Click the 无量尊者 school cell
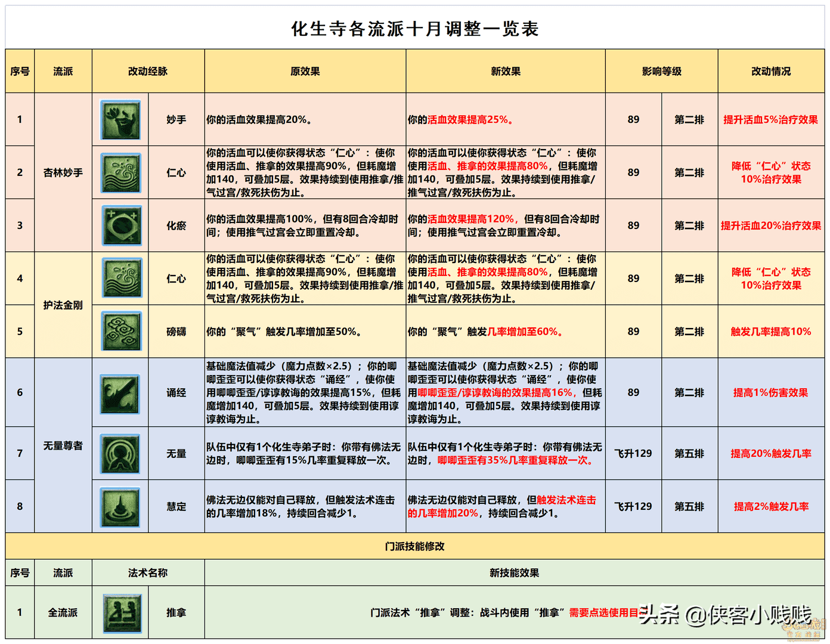This screenshot has height=644, width=830. pos(63,445)
